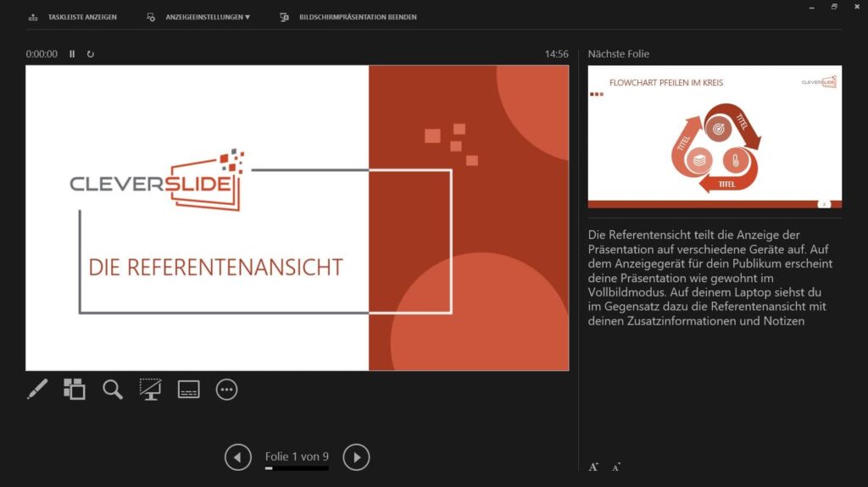The width and height of the screenshot is (868, 487).
Task: Advance to the next slide arrow
Action: (356, 457)
